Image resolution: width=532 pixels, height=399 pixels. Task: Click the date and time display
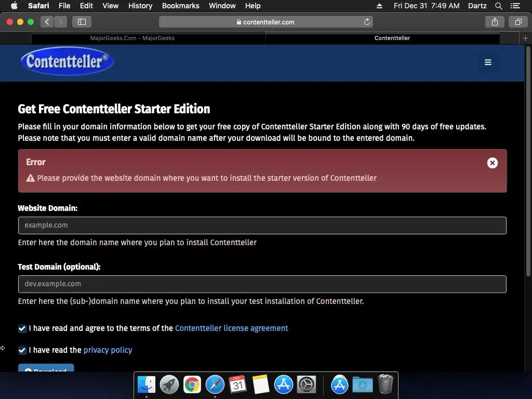tap(427, 5)
